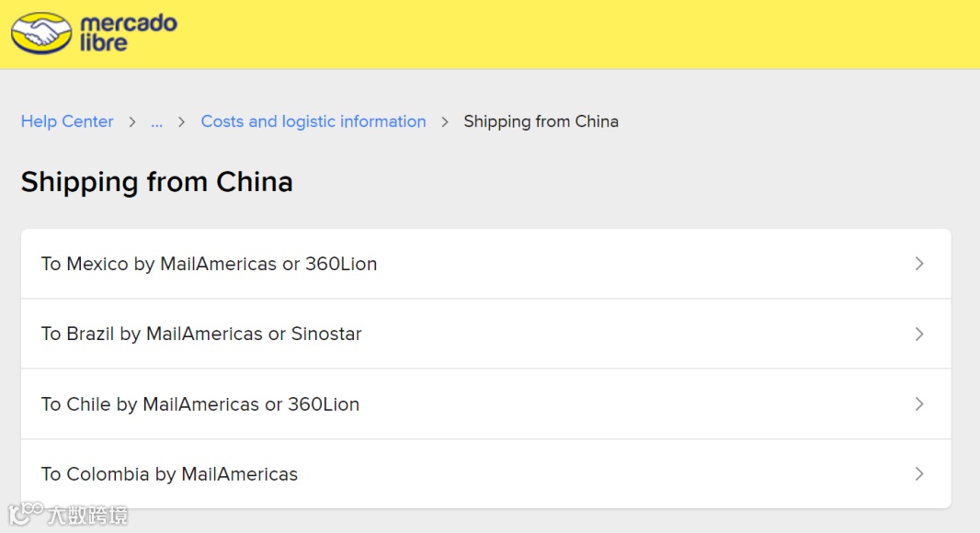The height and width of the screenshot is (533, 980).
Task: Click the chevron on the Chile row
Action: pyautogui.click(x=918, y=404)
